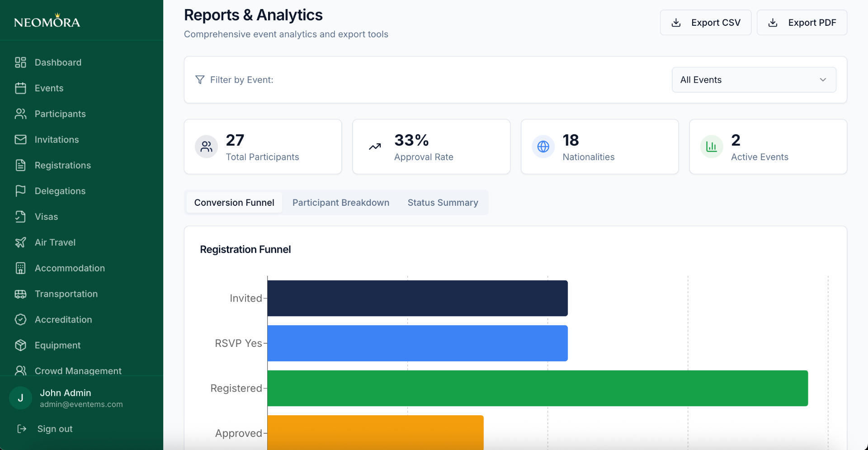The image size is (868, 450).
Task: Click the Export PDF button
Action: pyautogui.click(x=802, y=22)
